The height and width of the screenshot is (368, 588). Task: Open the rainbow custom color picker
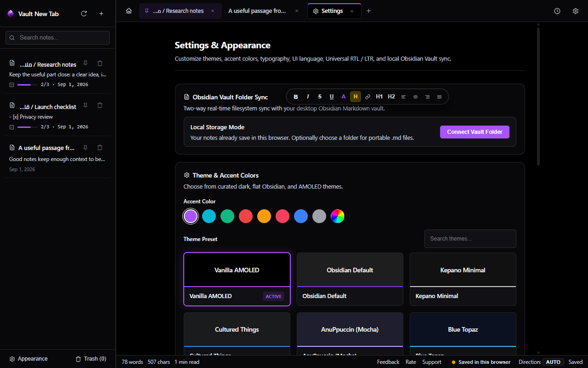point(338,216)
